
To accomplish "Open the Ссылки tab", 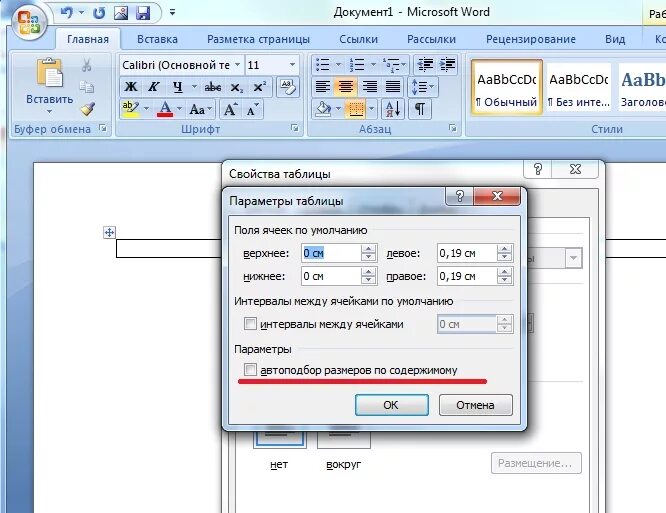I will click(x=358, y=39).
